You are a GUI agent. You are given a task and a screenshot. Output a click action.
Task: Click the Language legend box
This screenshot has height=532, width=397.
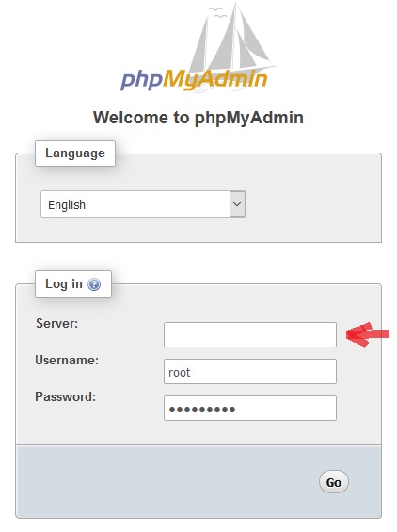[75, 153]
